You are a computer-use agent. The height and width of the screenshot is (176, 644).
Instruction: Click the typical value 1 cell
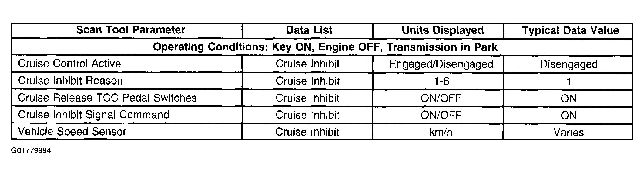click(x=569, y=81)
